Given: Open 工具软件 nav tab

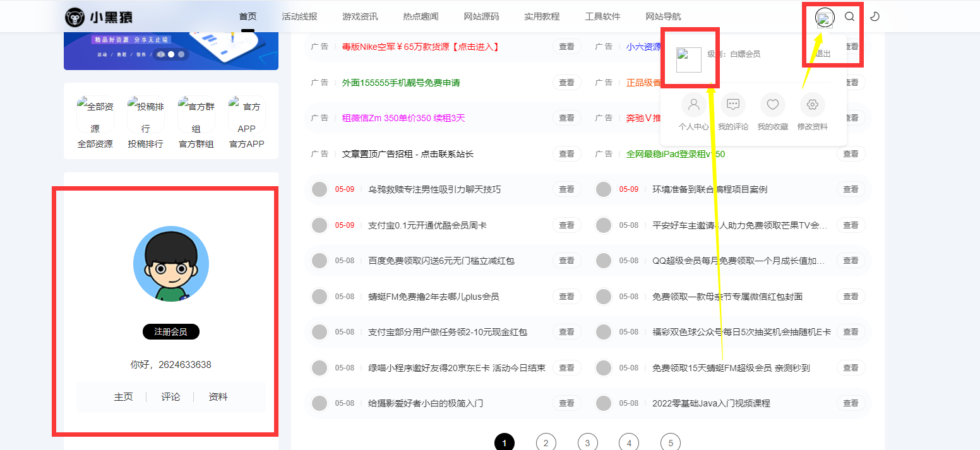Looking at the screenshot, I should 603,16.
